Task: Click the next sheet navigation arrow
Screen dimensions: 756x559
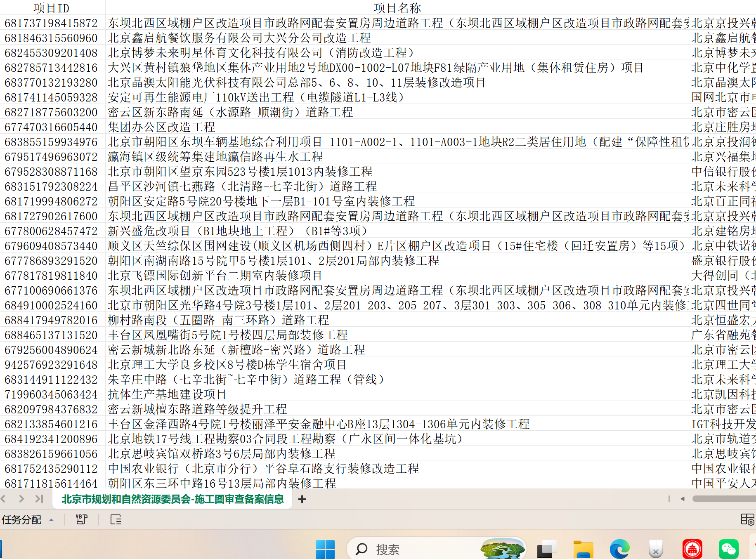Action: [x=21, y=499]
